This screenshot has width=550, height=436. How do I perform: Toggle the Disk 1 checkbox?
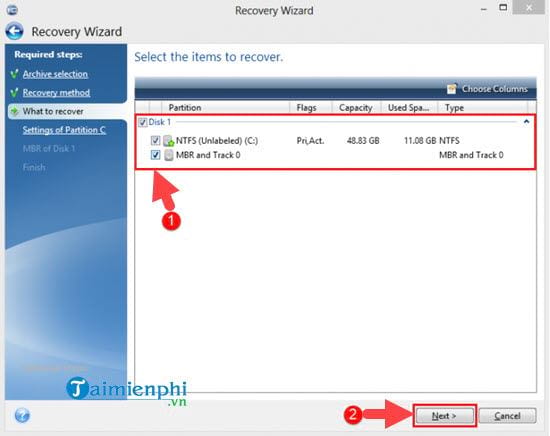[143, 122]
